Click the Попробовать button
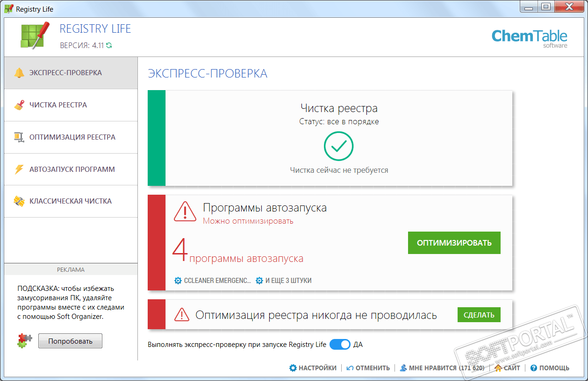Viewport: 588px width, 381px height. tap(70, 341)
